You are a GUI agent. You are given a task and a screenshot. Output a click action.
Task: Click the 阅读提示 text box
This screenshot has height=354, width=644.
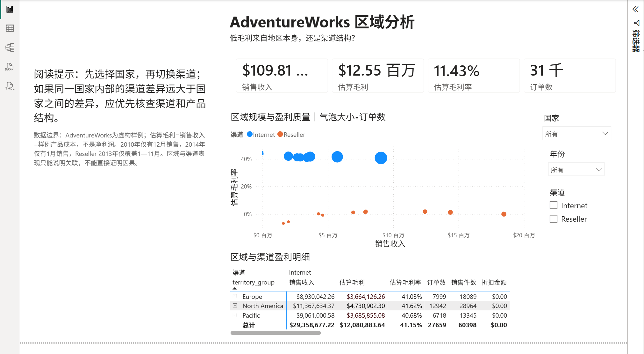pyautogui.click(x=120, y=96)
